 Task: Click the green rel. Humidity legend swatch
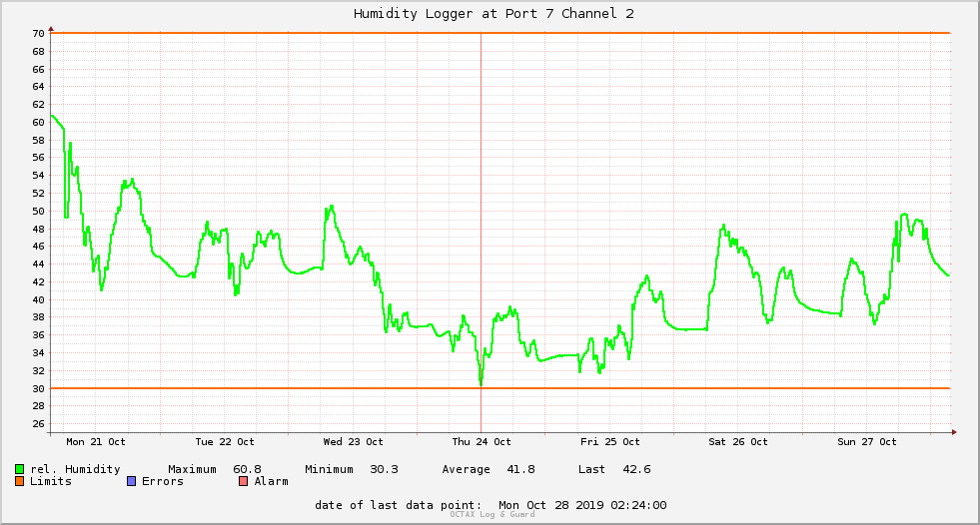[19, 469]
